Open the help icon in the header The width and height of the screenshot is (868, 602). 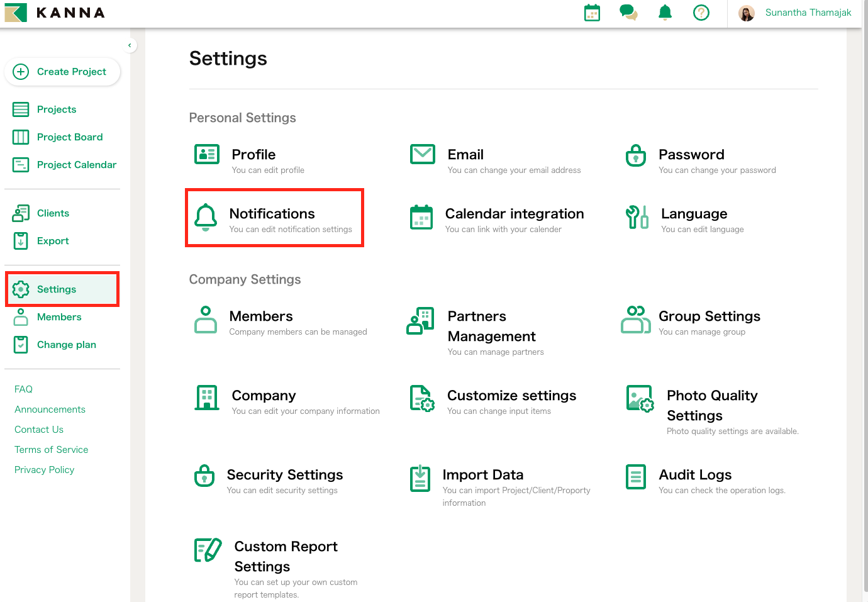pyautogui.click(x=701, y=12)
